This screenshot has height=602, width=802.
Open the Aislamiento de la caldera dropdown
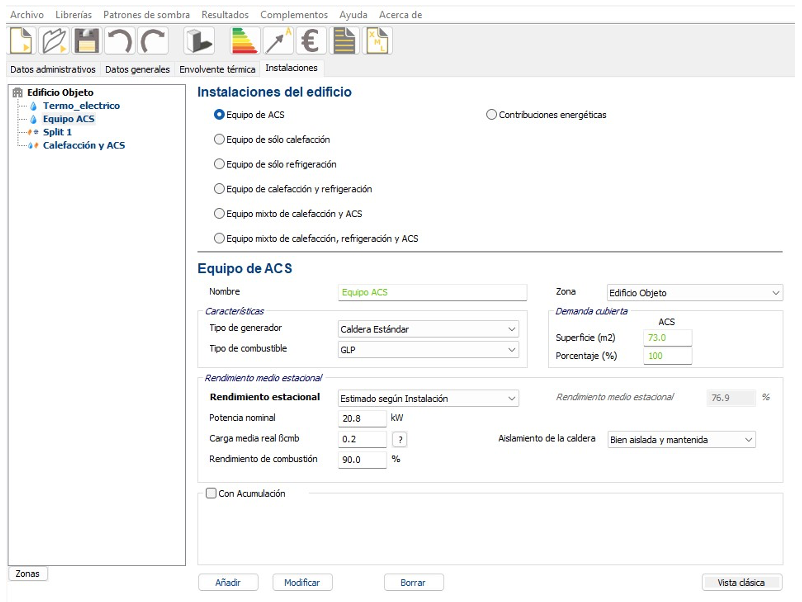682,439
